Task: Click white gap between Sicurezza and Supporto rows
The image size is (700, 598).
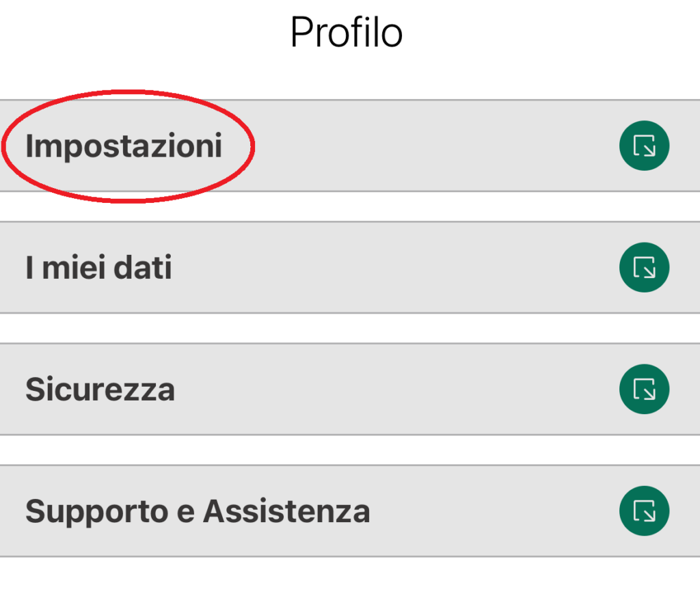Action: click(x=350, y=450)
